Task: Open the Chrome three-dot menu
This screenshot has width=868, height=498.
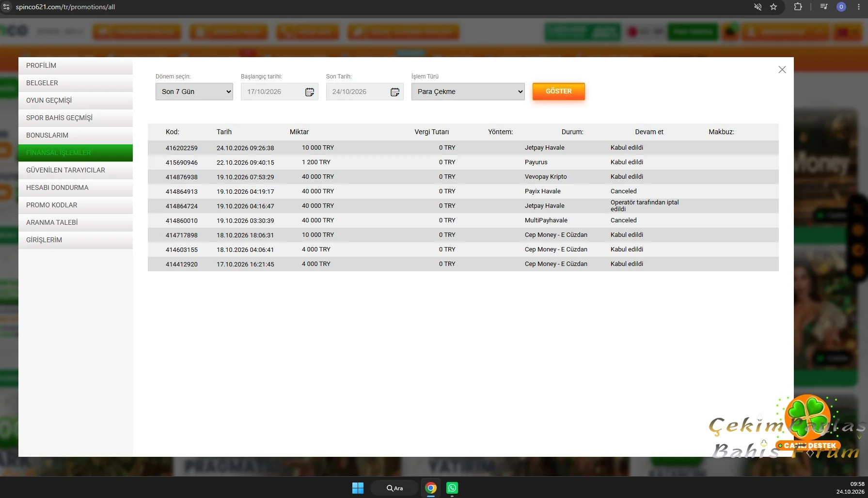Action: (859, 7)
